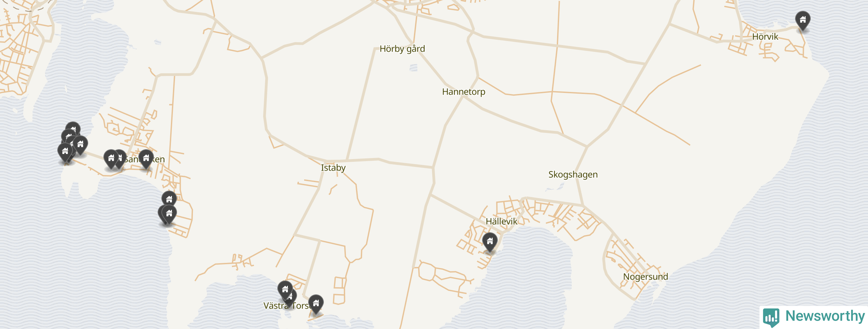
Task: Click the lowest front marker southeast of Sandviken
Action: point(169,214)
